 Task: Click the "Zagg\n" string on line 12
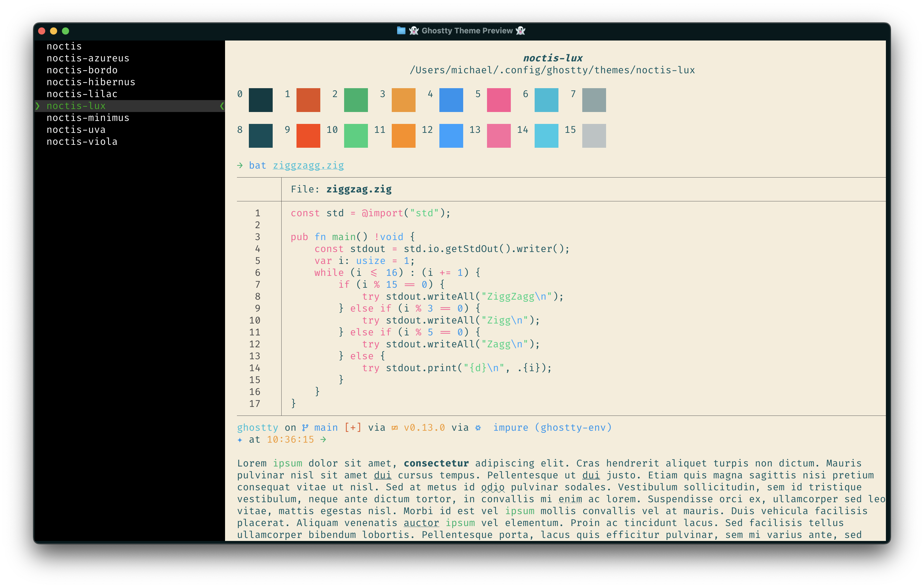point(505,344)
